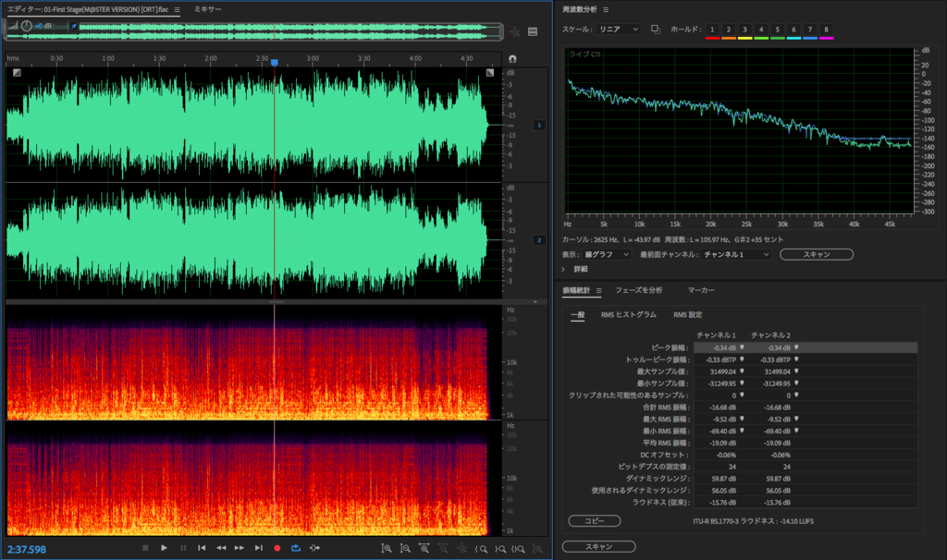Zoom out time
Image resolution: width=947 pixels, height=560 pixels.
[x=443, y=549]
